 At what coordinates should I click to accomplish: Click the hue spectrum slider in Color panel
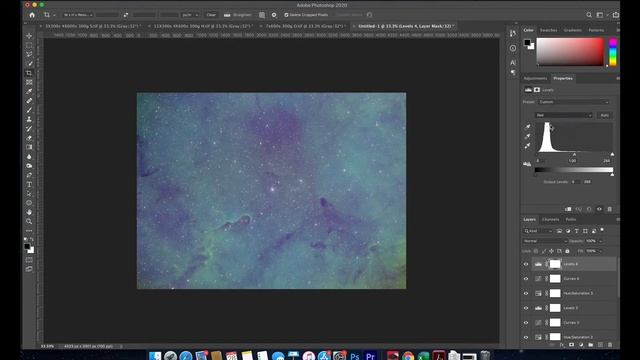click(x=613, y=52)
